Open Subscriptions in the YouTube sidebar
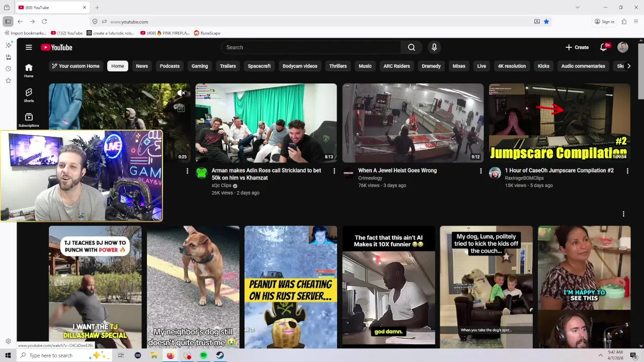This screenshot has height=362, width=644. (29, 120)
